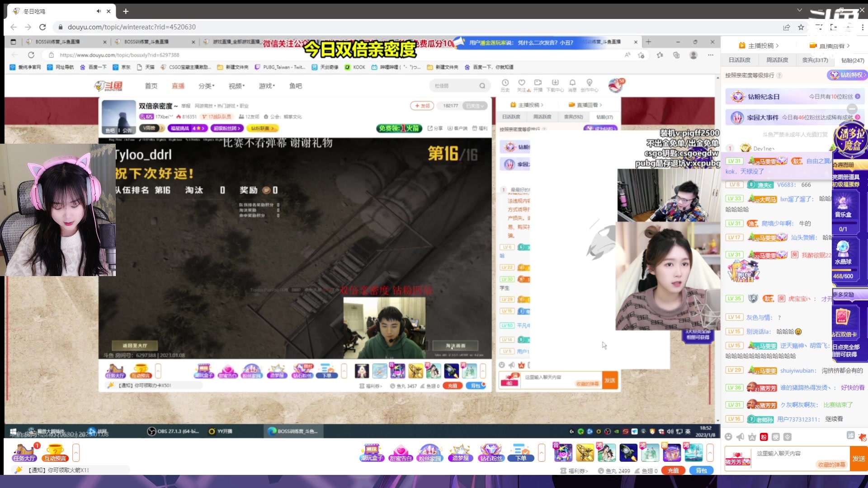Collapse the floating widget with minus button
This screenshot has width=868, height=488.
[x=852, y=109]
